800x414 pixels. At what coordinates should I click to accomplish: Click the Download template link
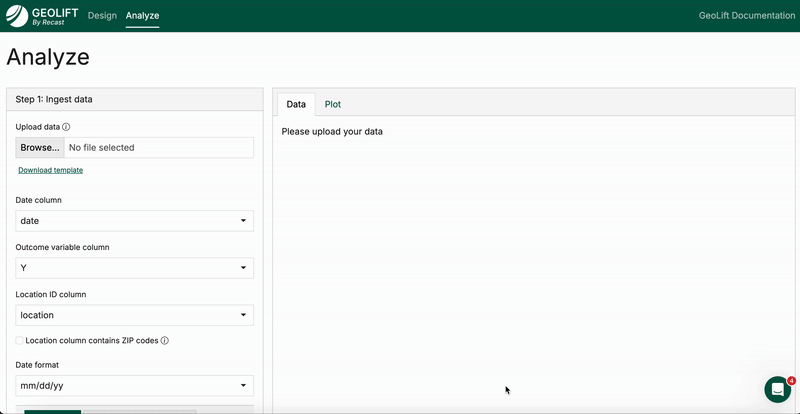pos(50,170)
